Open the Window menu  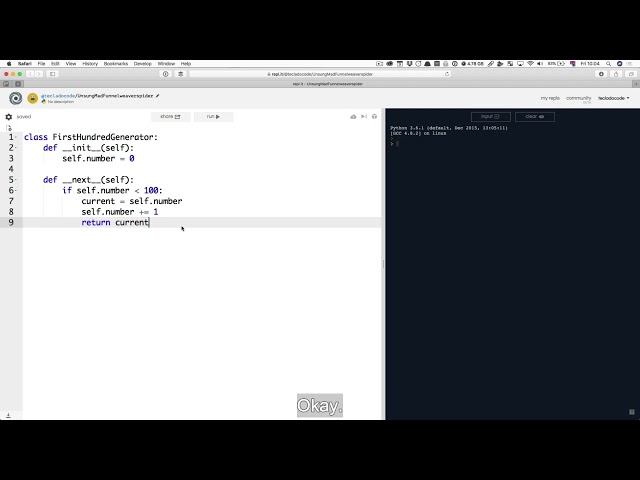166,64
